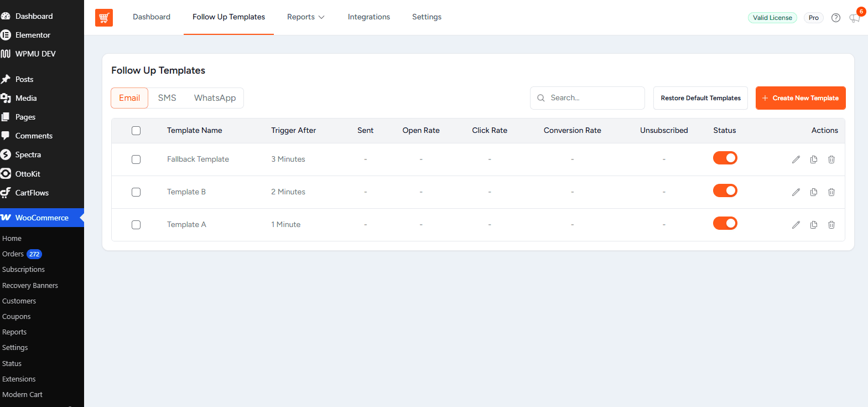Click the Elementor sidebar icon
This screenshot has width=868, height=407.
(x=6, y=35)
